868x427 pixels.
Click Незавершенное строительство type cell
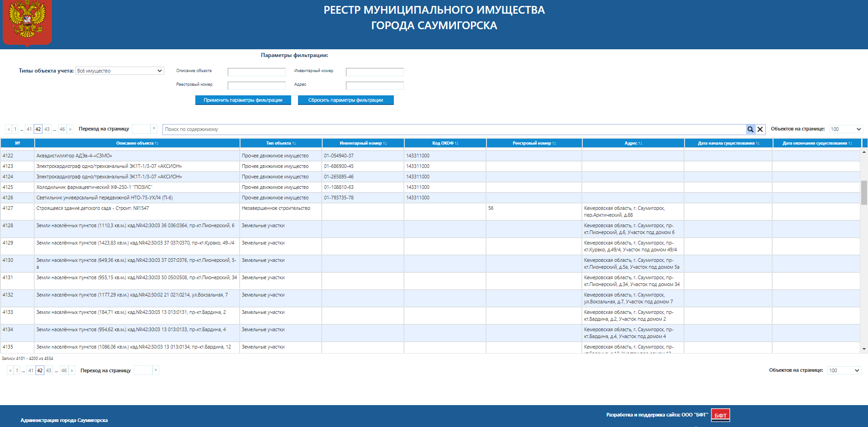[x=281, y=212]
